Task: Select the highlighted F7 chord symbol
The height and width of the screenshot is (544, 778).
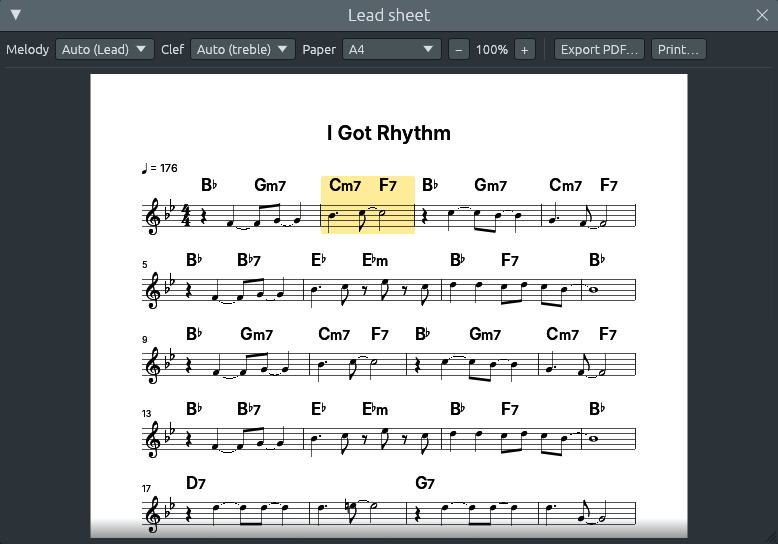Action: [388, 185]
